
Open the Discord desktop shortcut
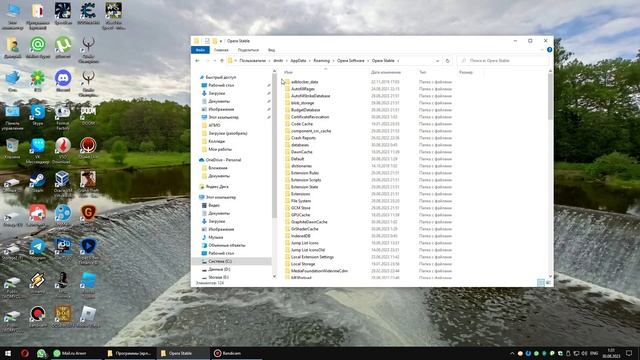pyautogui.click(x=63, y=81)
